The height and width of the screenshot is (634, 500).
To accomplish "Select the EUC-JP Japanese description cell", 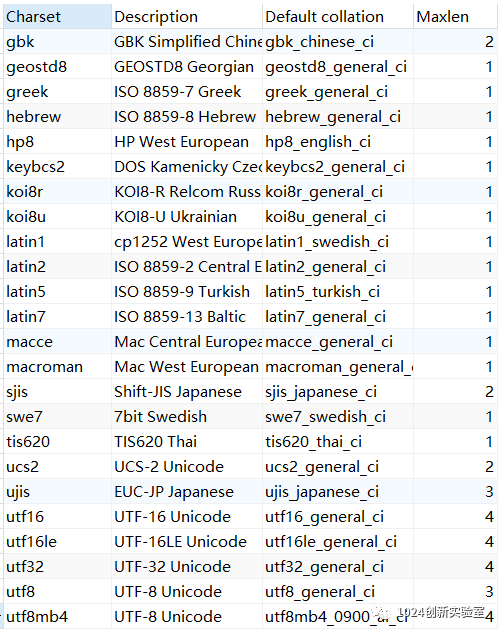I will (x=187, y=492).
